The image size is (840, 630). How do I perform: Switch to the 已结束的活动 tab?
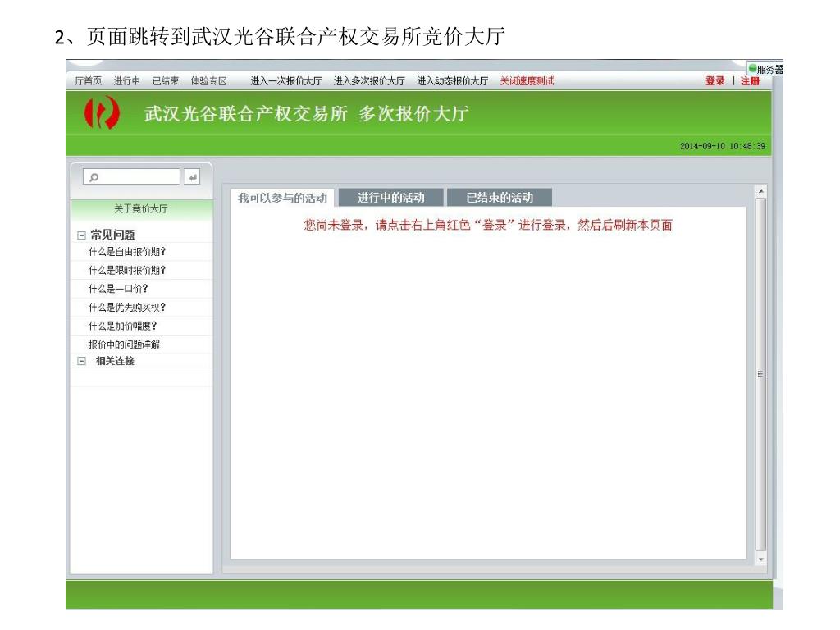pos(500,197)
